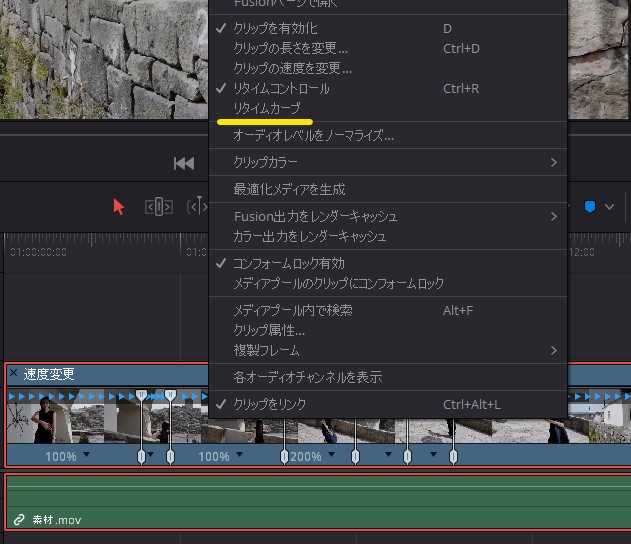Select リタイムカーブ in the context menu
631x544 pixels.
(x=388, y=108)
